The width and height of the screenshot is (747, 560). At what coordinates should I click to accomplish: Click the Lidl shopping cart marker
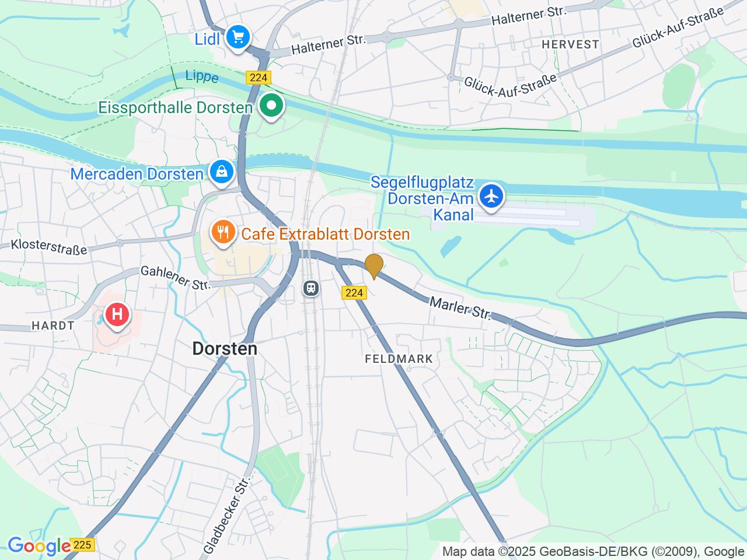(238, 38)
